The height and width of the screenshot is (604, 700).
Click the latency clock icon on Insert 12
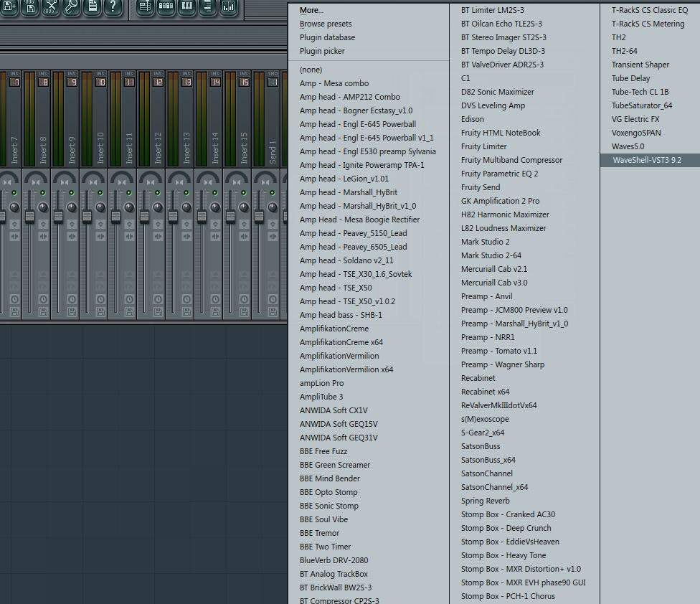pyautogui.click(x=158, y=298)
